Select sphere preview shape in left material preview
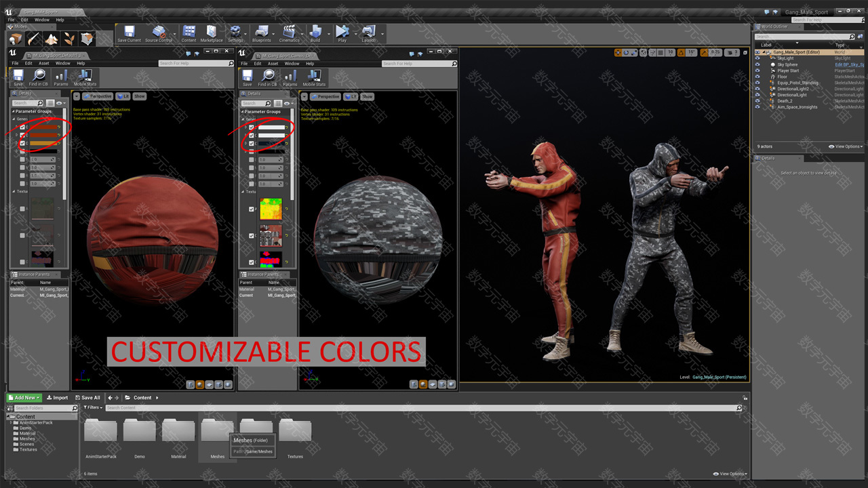The width and height of the screenshot is (868, 488). (x=200, y=384)
